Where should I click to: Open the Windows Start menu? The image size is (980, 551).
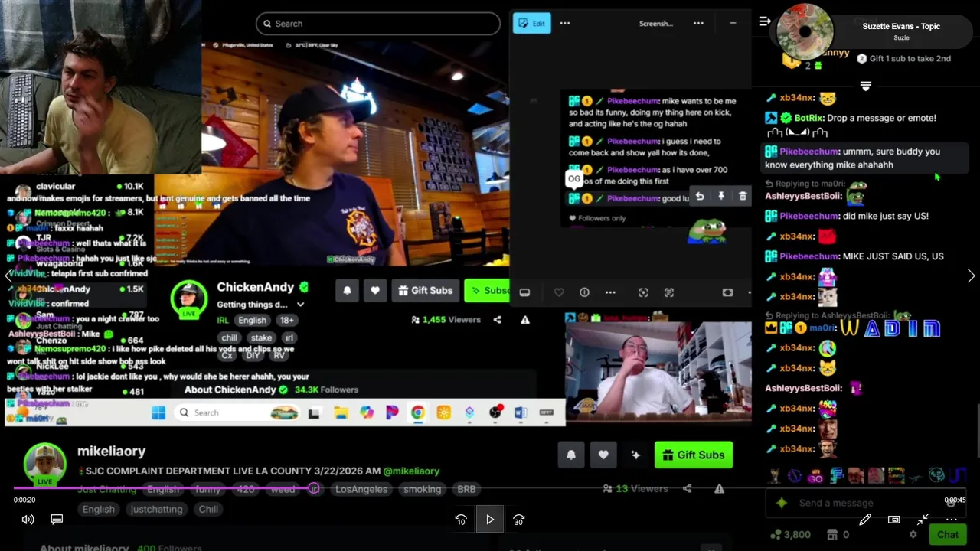tap(158, 412)
